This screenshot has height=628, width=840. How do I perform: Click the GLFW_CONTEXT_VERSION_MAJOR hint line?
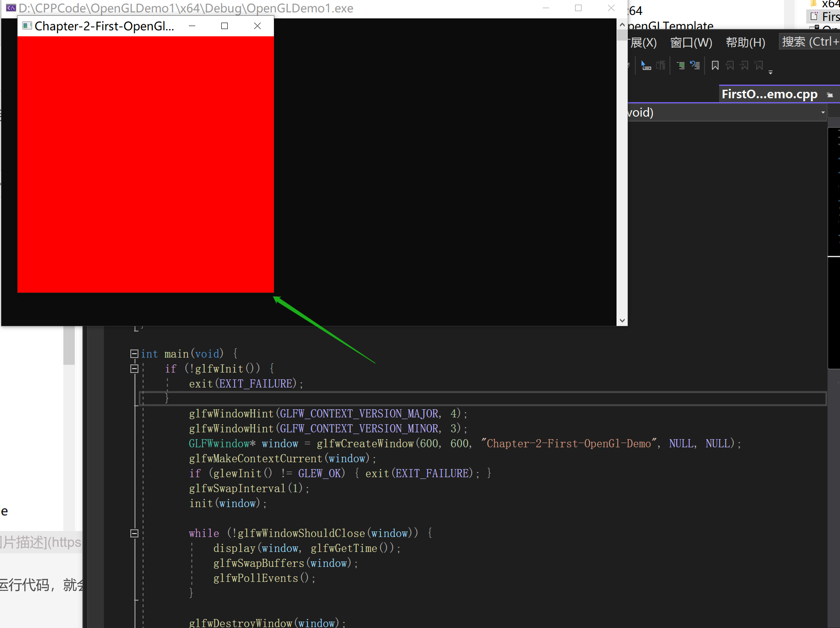328,414
